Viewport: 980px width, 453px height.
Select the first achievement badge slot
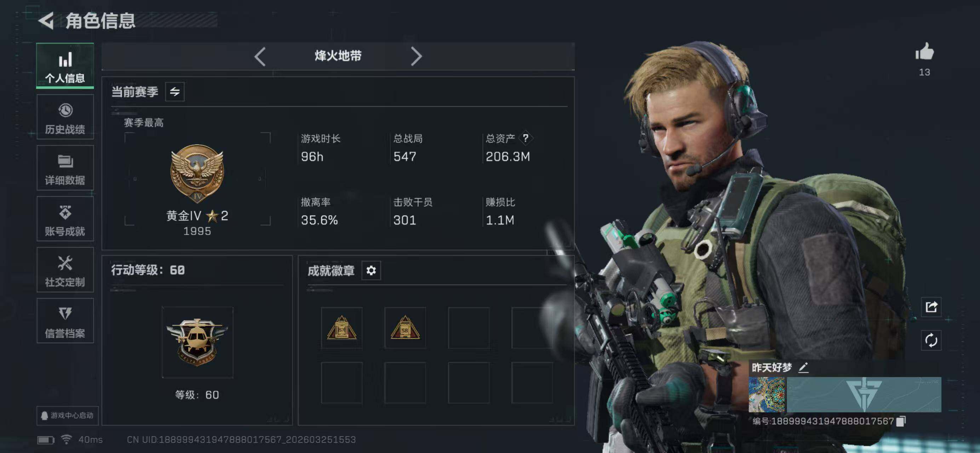click(342, 328)
